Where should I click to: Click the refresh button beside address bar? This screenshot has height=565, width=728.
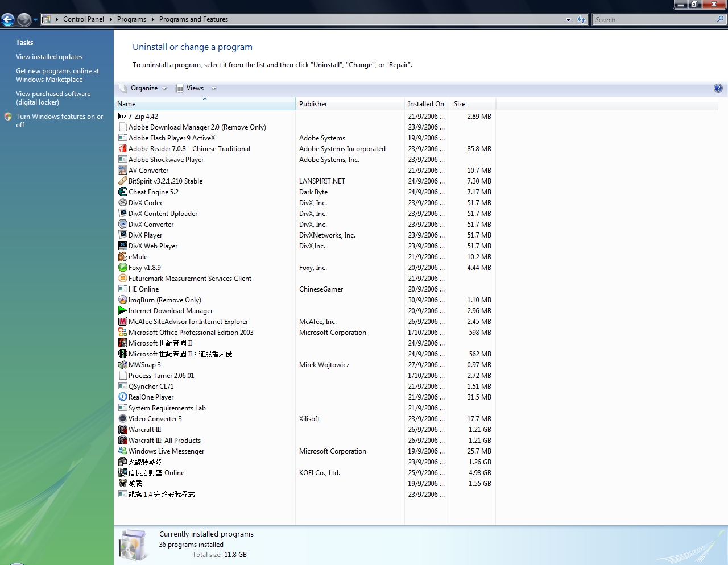click(581, 20)
